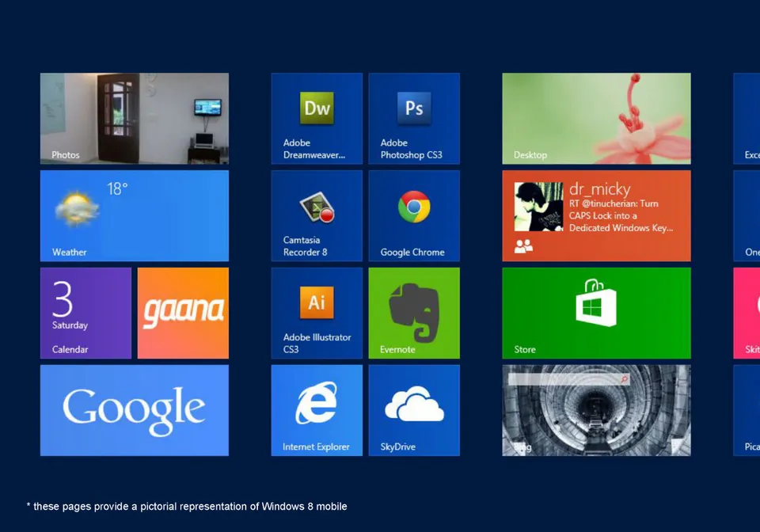760x532 pixels.
Task: Open the Adobe Dreamweaver tile
Action: (x=317, y=119)
